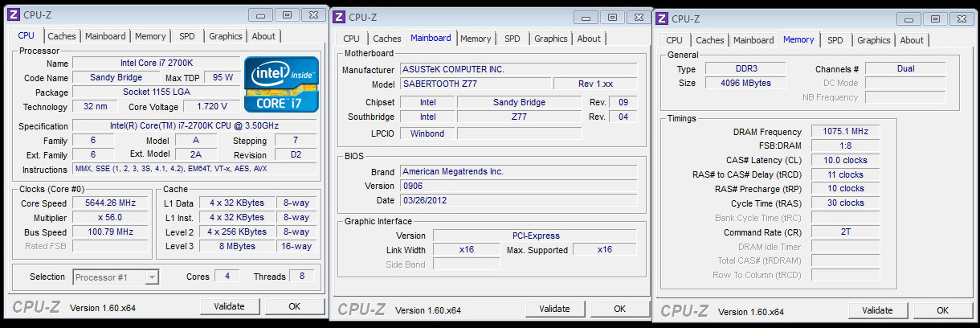Click FSB:DRAM ratio value 1:8
This screenshot has height=328, width=980.
pyautogui.click(x=845, y=146)
